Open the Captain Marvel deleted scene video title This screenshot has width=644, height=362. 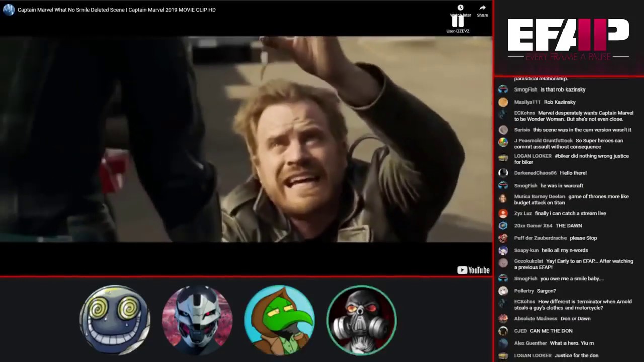pos(117,10)
